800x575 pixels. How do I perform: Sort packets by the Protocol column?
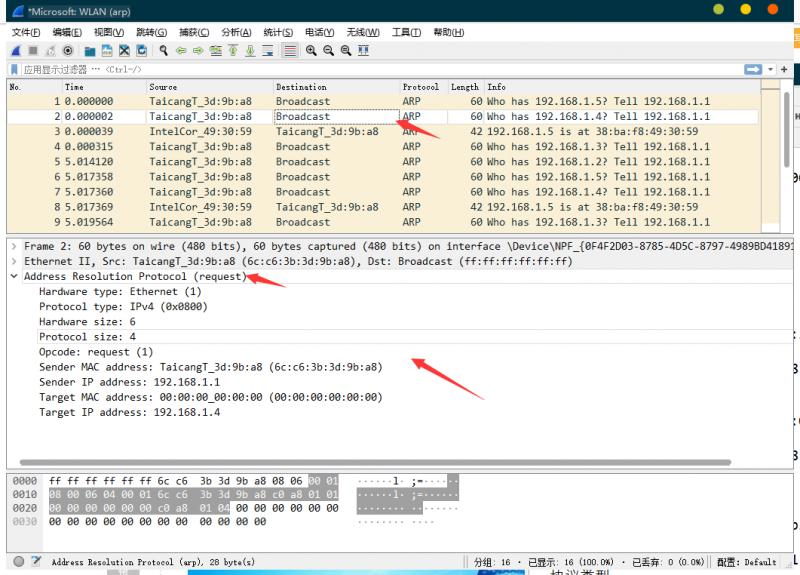coord(423,87)
